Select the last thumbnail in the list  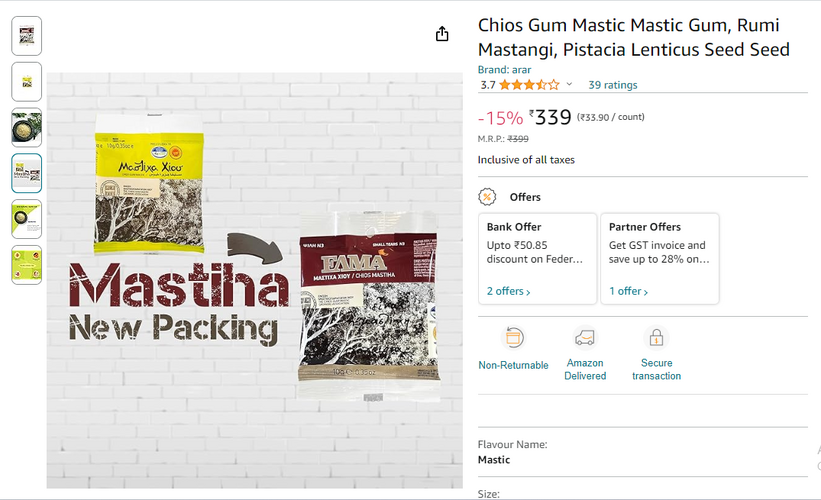click(x=26, y=265)
